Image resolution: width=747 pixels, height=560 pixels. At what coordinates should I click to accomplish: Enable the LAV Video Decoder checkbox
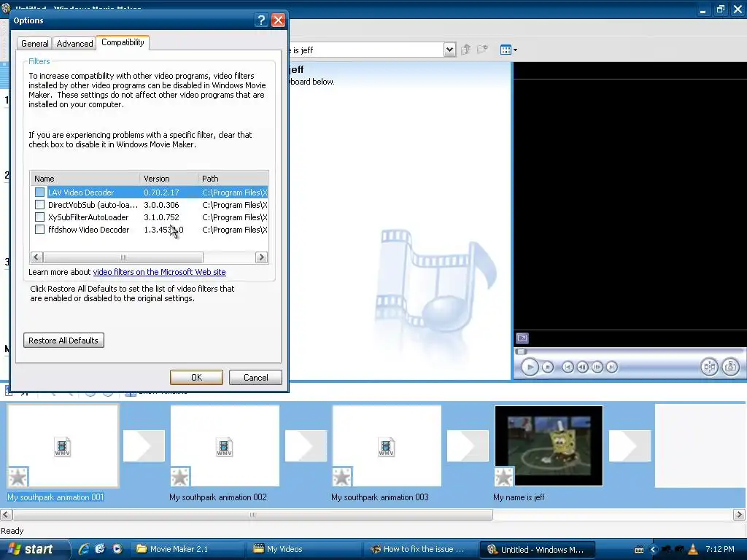point(39,192)
